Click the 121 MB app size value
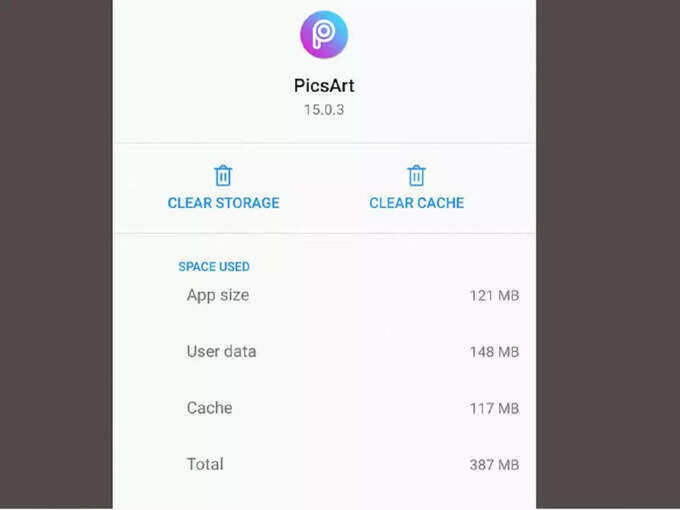 494,296
